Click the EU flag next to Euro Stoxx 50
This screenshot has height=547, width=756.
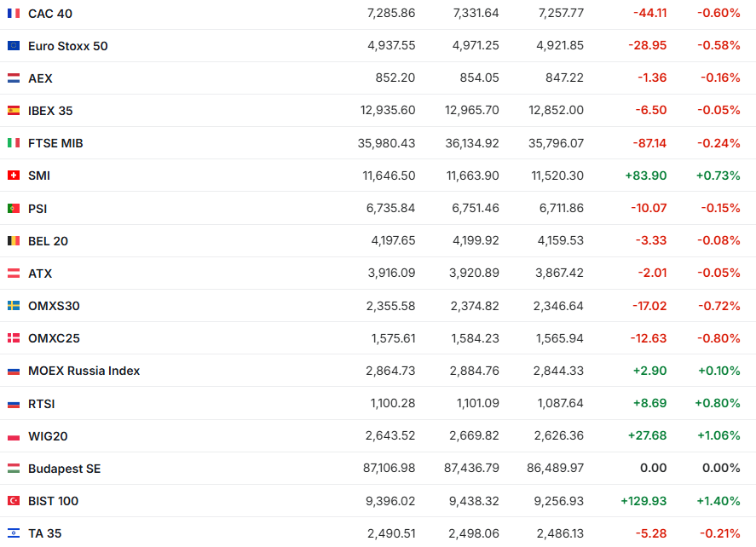tap(14, 46)
